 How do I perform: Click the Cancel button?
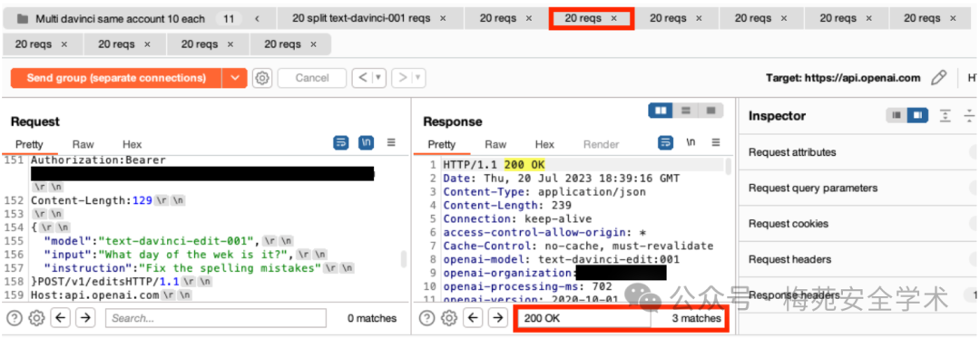[312, 78]
